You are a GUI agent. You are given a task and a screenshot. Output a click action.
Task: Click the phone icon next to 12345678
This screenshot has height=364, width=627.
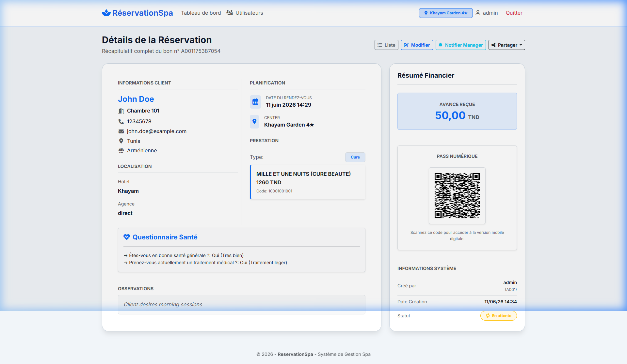[x=121, y=121]
